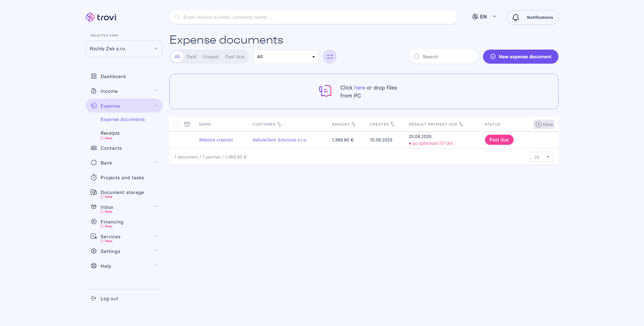Click the Contacts people icon
This screenshot has width=644, height=326.
pos(94,148)
